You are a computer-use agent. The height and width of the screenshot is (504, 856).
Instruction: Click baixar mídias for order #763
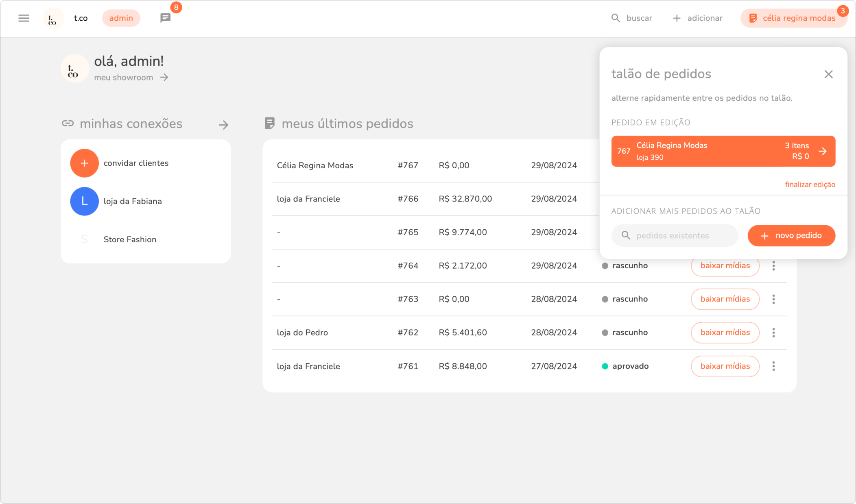[x=725, y=299]
